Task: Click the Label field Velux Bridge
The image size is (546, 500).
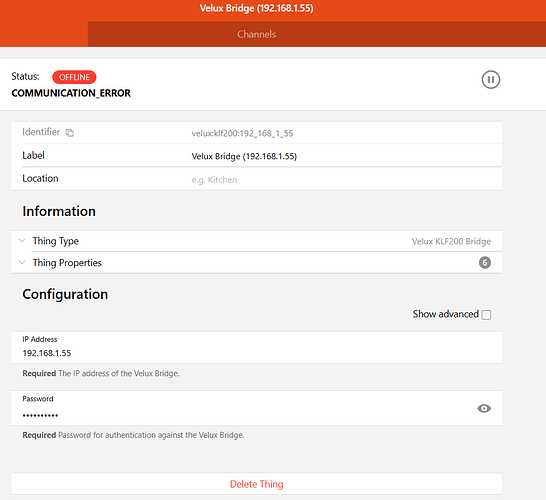Action: [x=244, y=156]
